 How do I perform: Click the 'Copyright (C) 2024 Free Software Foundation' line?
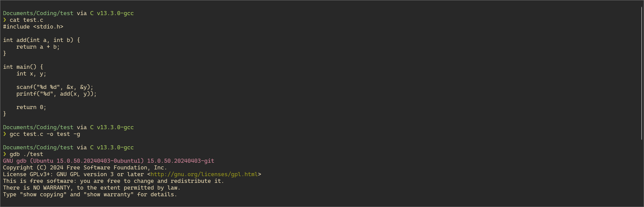(x=85, y=168)
